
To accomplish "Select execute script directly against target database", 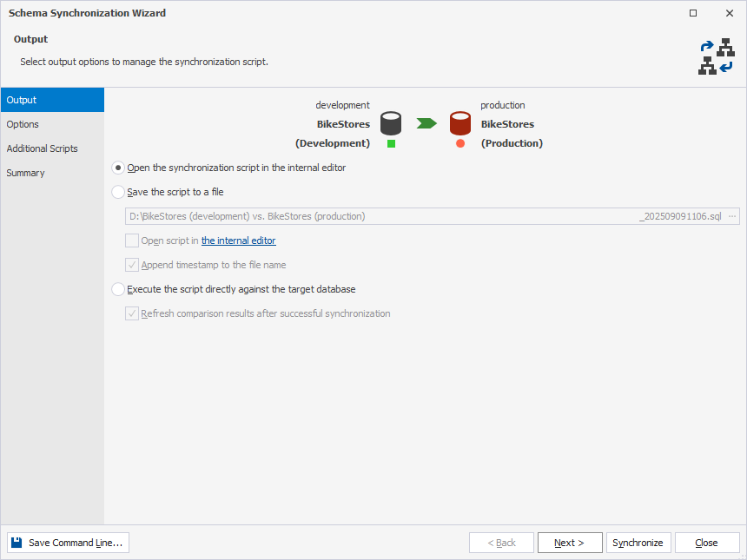I will [x=117, y=289].
